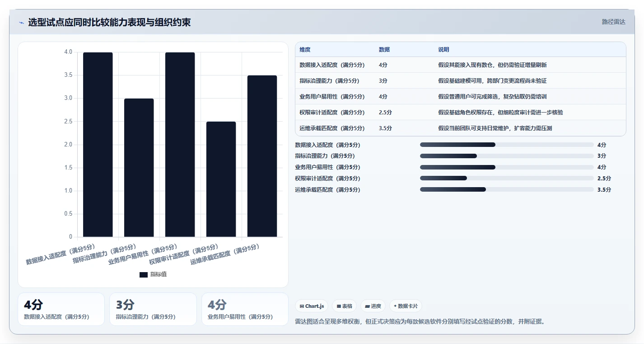Click the 维度 table column header

(x=305, y=50)
